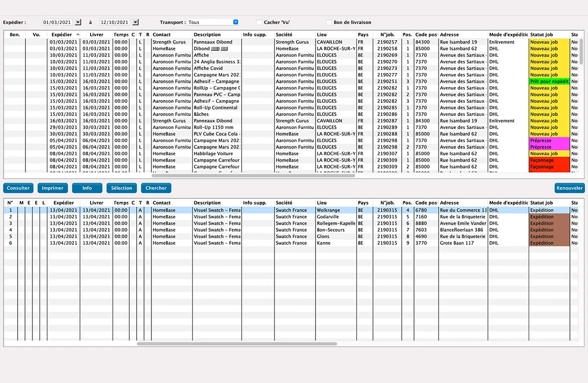Click the Sélection button
This screenshot has height=383, width=588.
coord(122,188)
